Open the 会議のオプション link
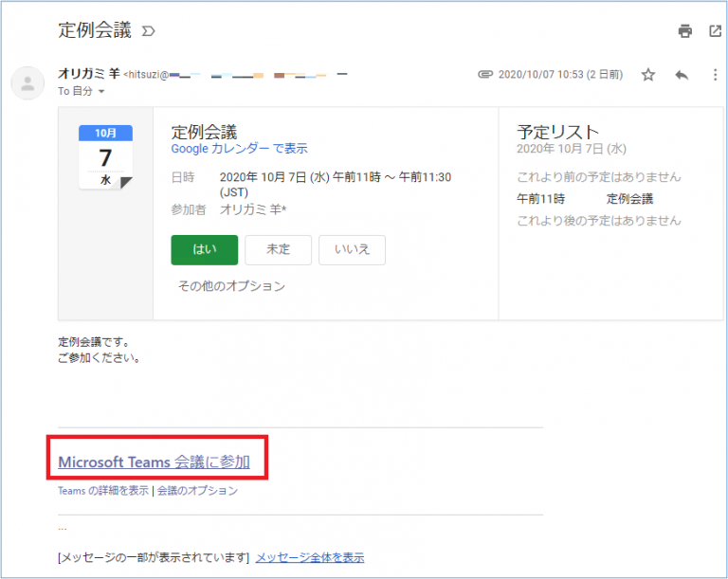 click(197, 491)
